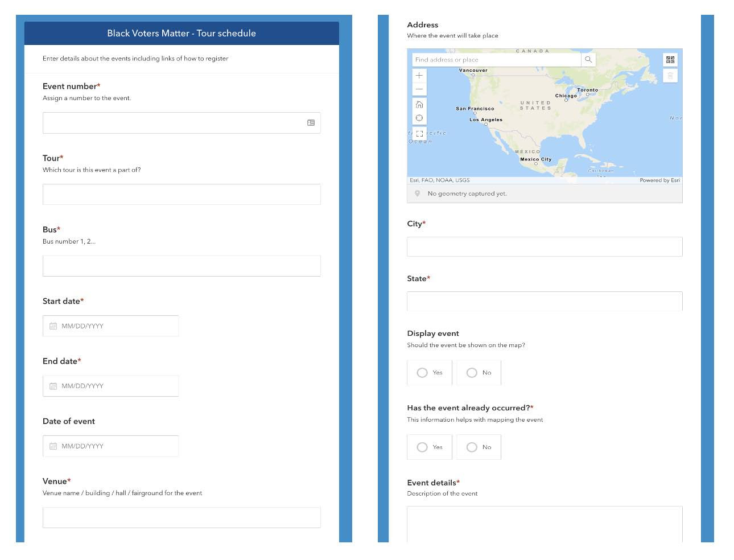Locate my position on the map
This screenshot has width=734, height=560.
(x=419, y=118)
